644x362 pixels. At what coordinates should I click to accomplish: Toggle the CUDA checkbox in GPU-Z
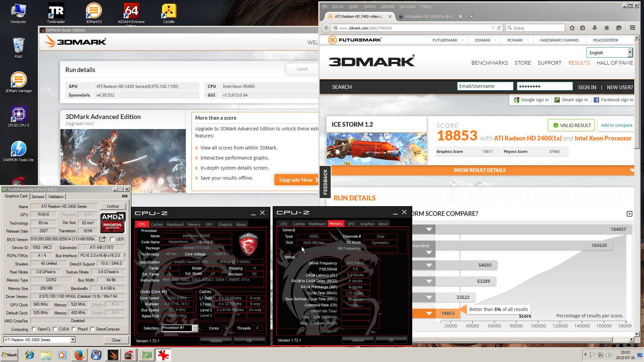55,329
